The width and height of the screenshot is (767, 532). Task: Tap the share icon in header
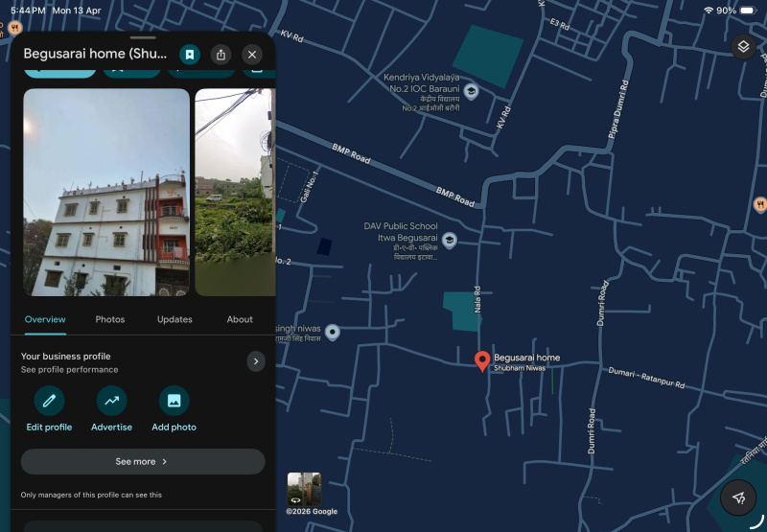(221, 55)
